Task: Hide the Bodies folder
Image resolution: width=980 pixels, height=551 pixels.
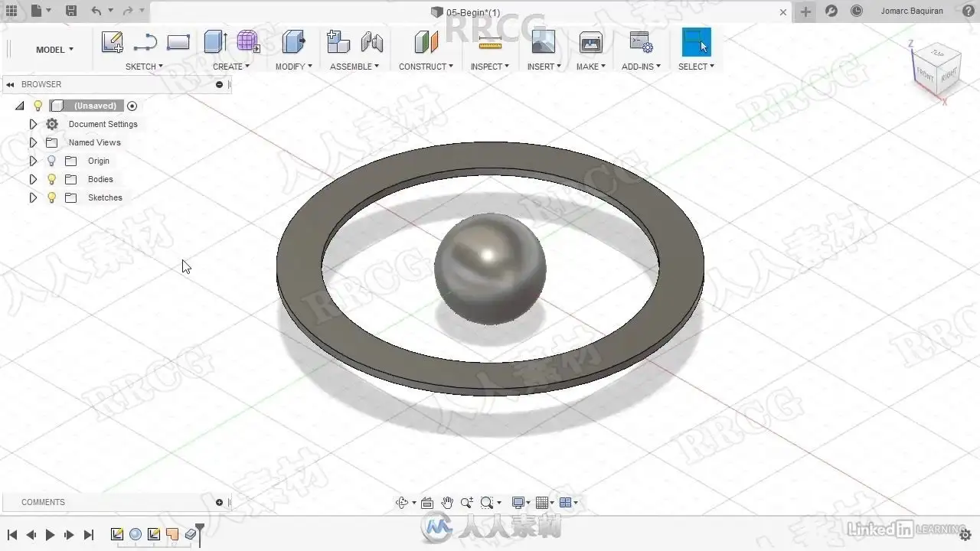Action: 51,179
